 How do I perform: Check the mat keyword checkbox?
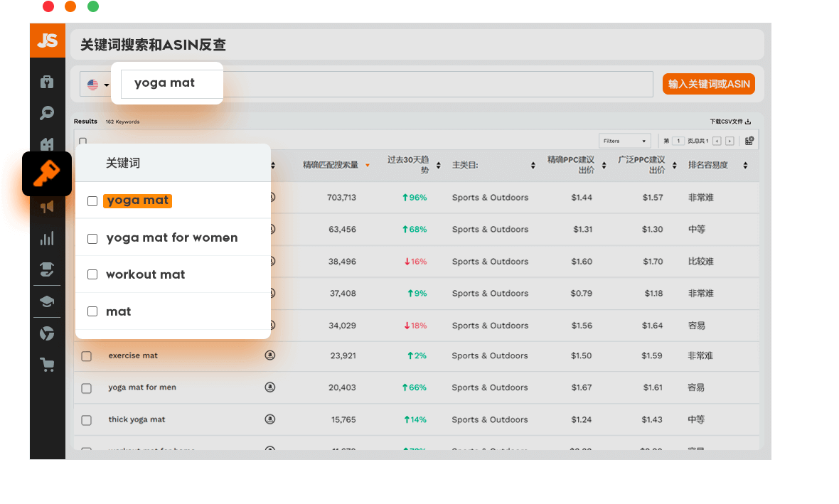(x=92, y=311)
